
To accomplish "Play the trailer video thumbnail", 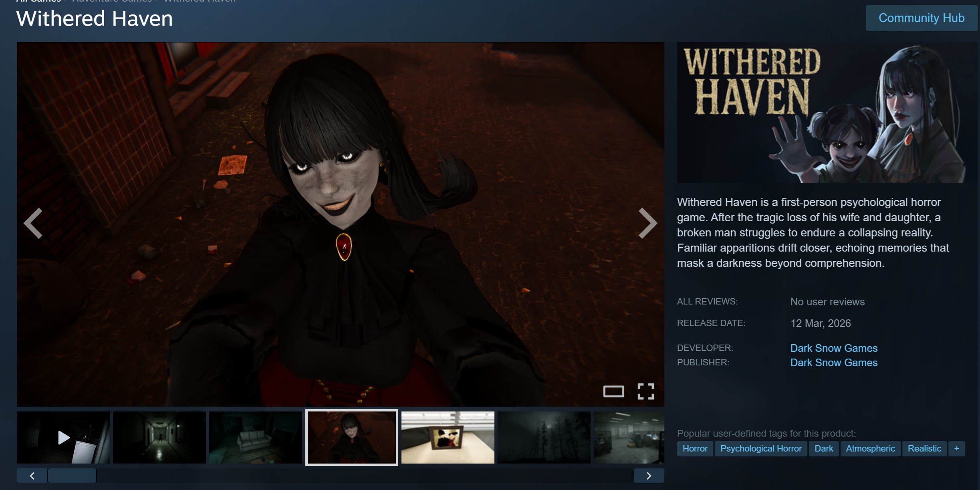I will (x=63, y=437).
